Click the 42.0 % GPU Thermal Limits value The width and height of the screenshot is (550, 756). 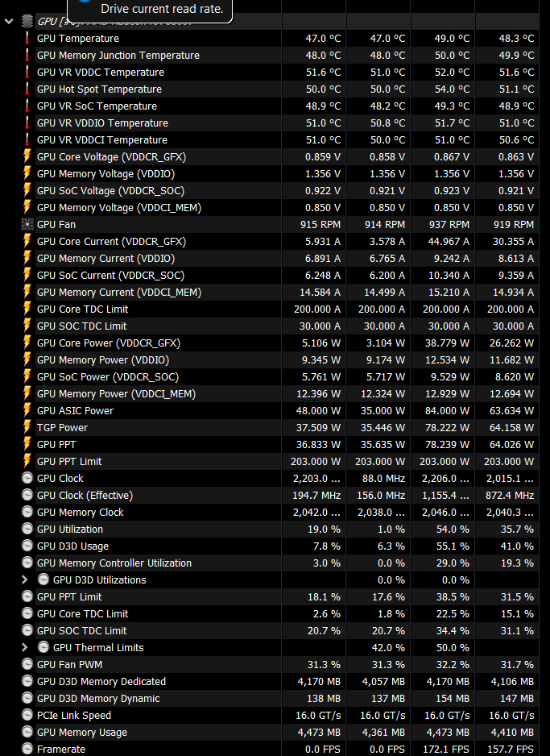388,647
